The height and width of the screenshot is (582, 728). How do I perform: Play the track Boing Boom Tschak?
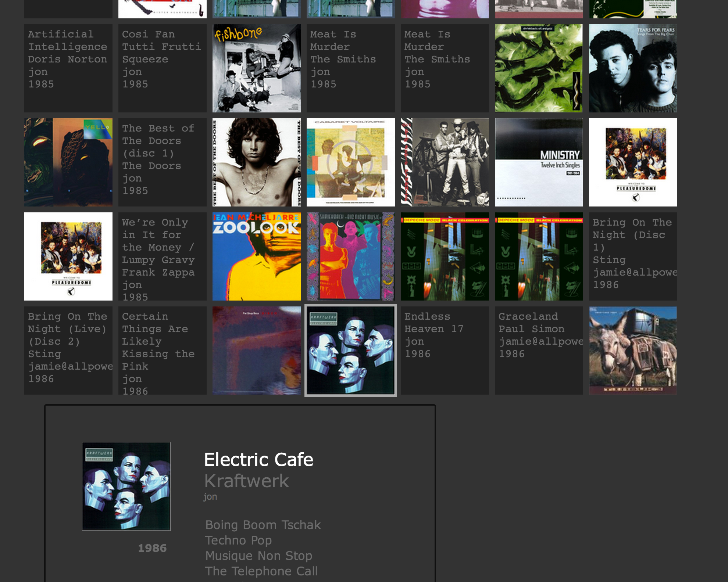263,525
